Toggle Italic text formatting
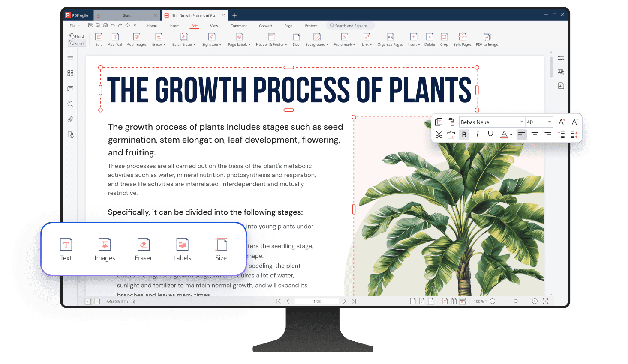The image size is (628, 364). click(477, 135)
